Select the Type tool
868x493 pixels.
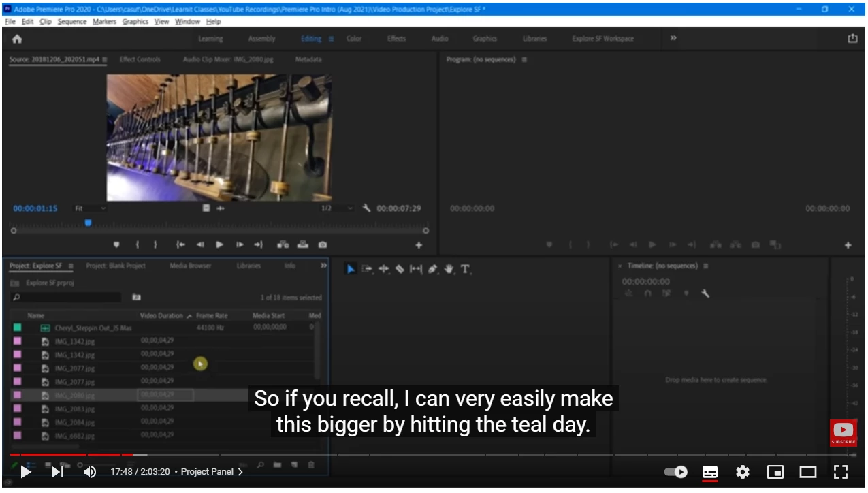466,269
